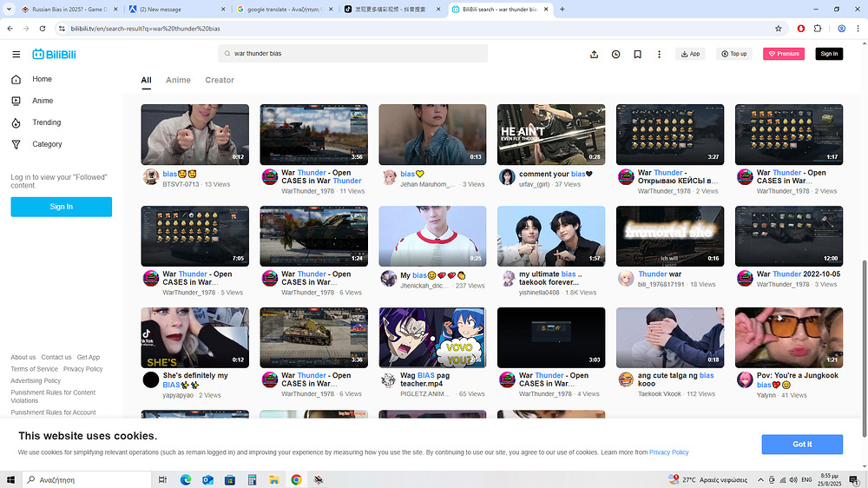
Task: Click the address bar URL
Action: point(145,29)
